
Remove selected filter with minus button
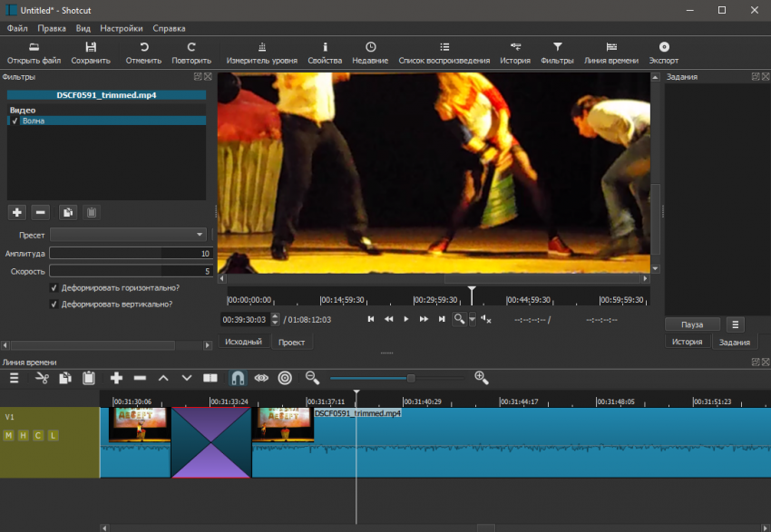point(40,212)
